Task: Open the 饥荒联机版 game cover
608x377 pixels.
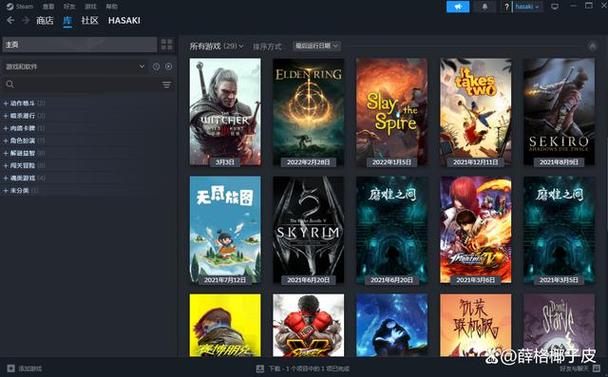Action: coord(476,325)
